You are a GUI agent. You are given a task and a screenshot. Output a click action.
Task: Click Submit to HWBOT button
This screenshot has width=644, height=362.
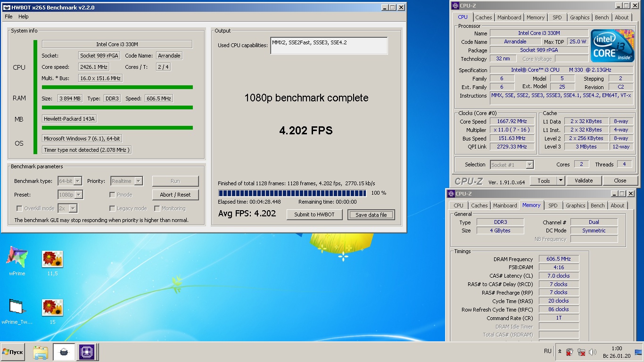314,214
